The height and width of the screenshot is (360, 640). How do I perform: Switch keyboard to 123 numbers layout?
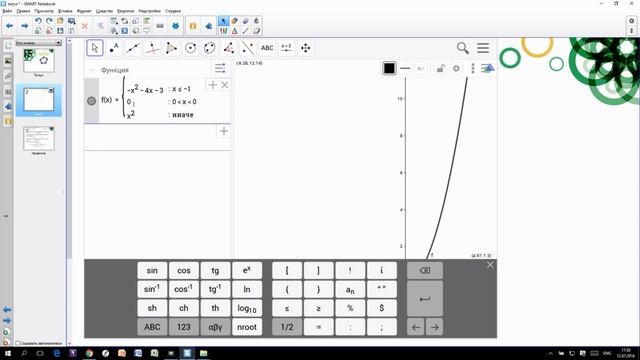tap(184, 327)
